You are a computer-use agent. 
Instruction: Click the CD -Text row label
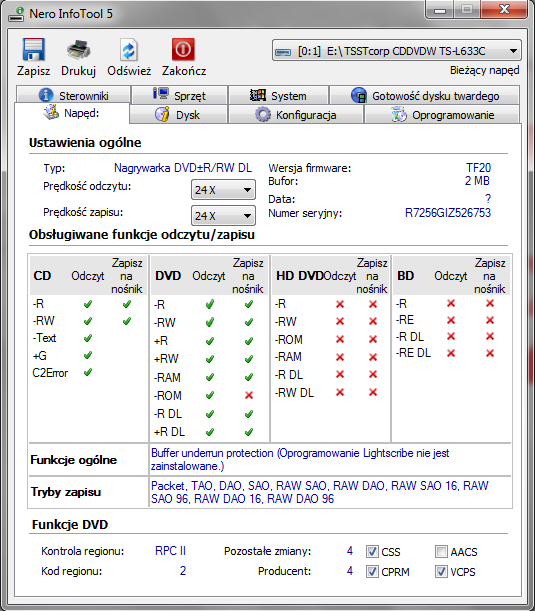pos(44,338)
